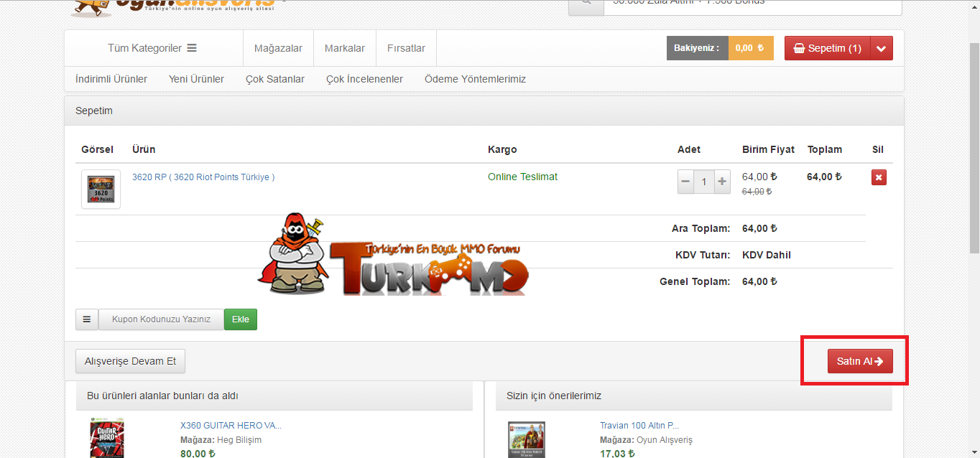Remove item with the red delete icon
Screen dimensions: 980x458
(879, 177)
